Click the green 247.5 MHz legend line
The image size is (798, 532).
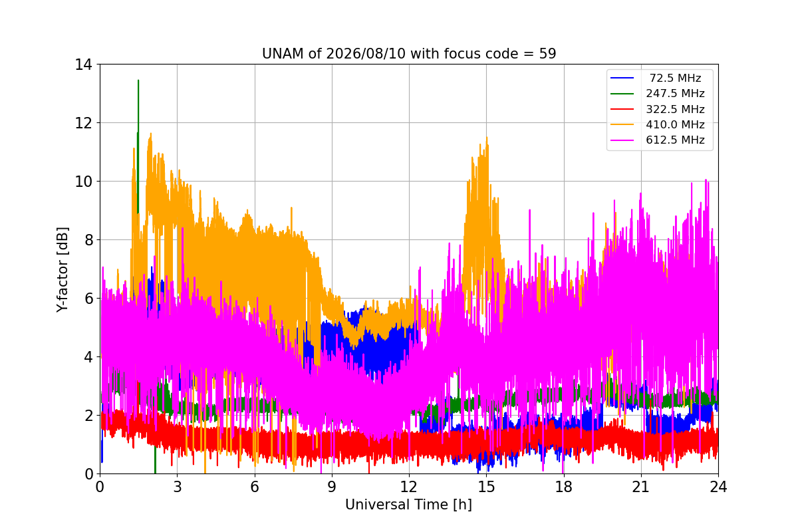coord(624,94)
